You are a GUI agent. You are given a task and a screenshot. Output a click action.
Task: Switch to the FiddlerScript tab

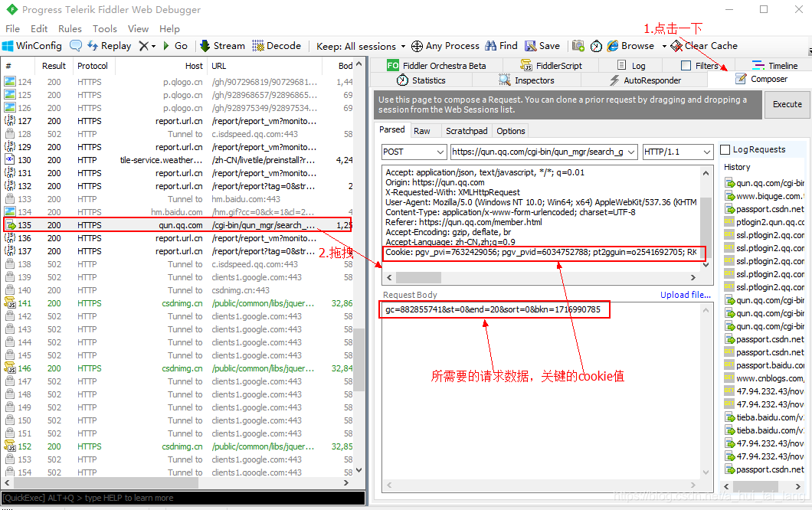[x=551, y=66]
